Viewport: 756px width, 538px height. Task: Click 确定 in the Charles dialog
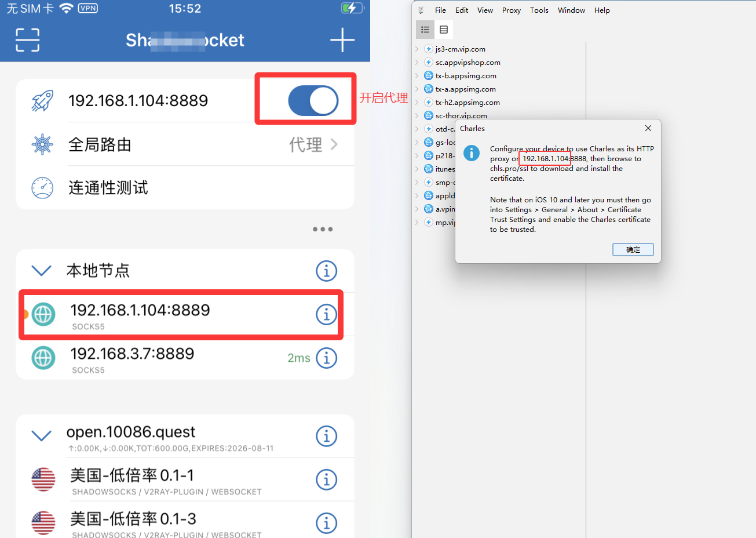coord(633,249)
